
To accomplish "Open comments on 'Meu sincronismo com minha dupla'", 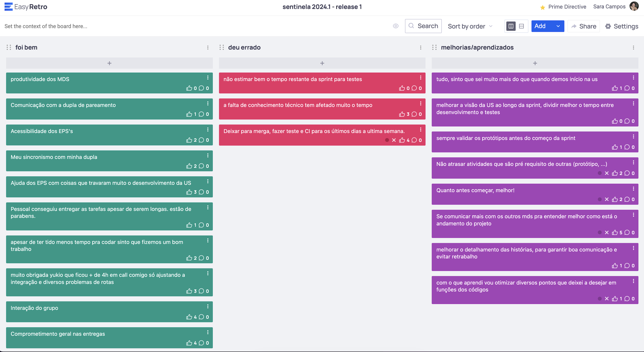I will tap(201, 166).
